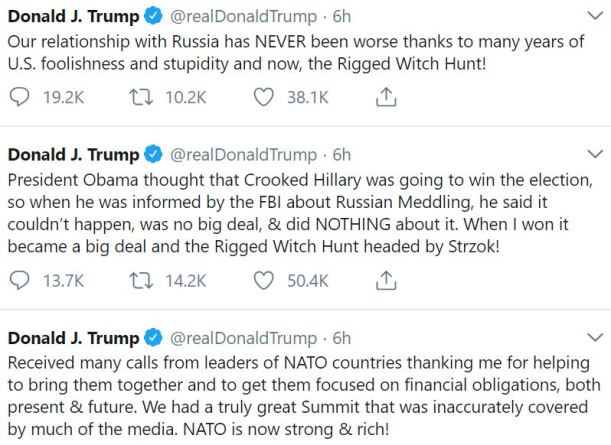The width and height of the screenshot is (611, 445).
Task: Open the 6h timestamp on the Russia relationship tweet
Action: tap(342, 18)
